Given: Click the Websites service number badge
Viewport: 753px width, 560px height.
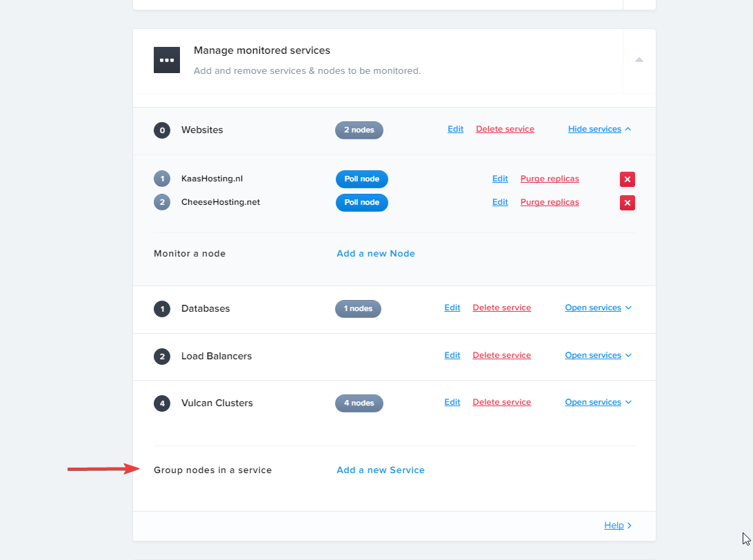Looking at the screenshot, I should tap(162, 130).
